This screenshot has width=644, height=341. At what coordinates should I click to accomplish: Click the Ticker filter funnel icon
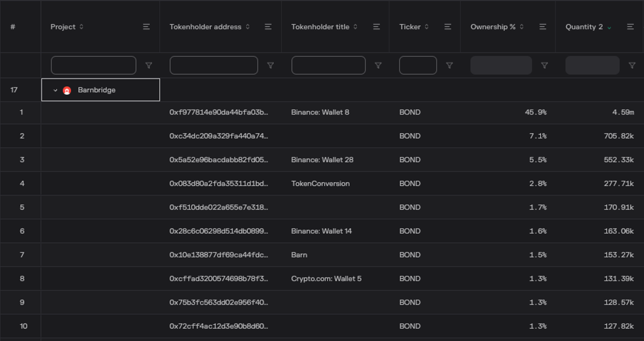pos(449,66)
